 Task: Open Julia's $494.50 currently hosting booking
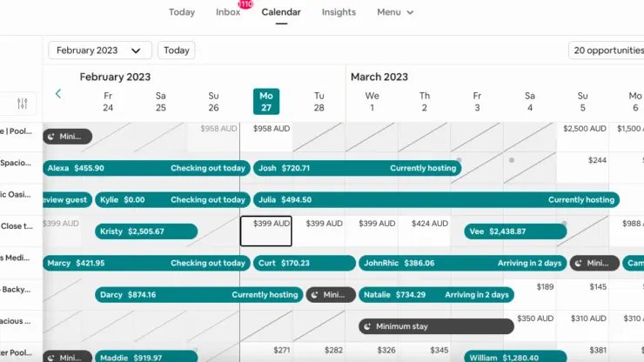(436, 199)
